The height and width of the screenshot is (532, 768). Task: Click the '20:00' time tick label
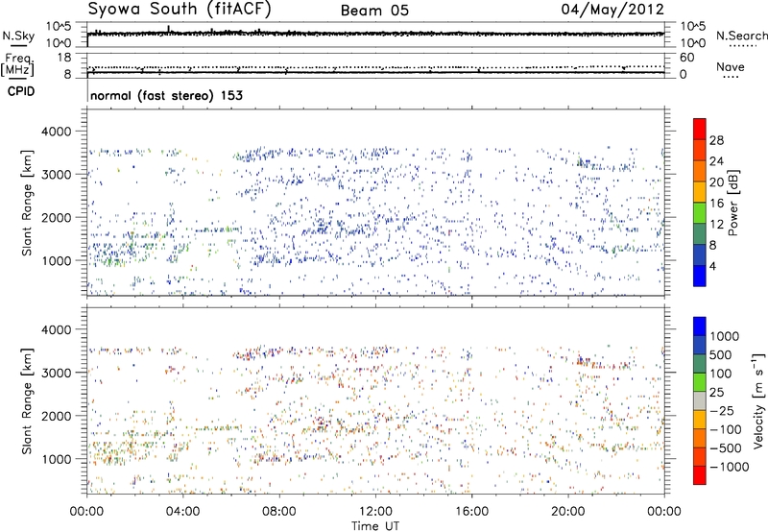point(567,512)
